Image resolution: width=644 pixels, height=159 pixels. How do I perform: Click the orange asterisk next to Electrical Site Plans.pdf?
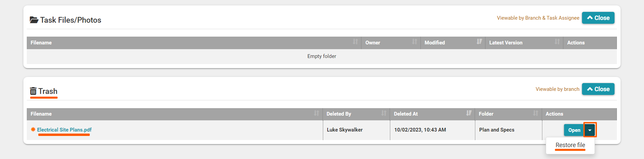tap(33, 130)
